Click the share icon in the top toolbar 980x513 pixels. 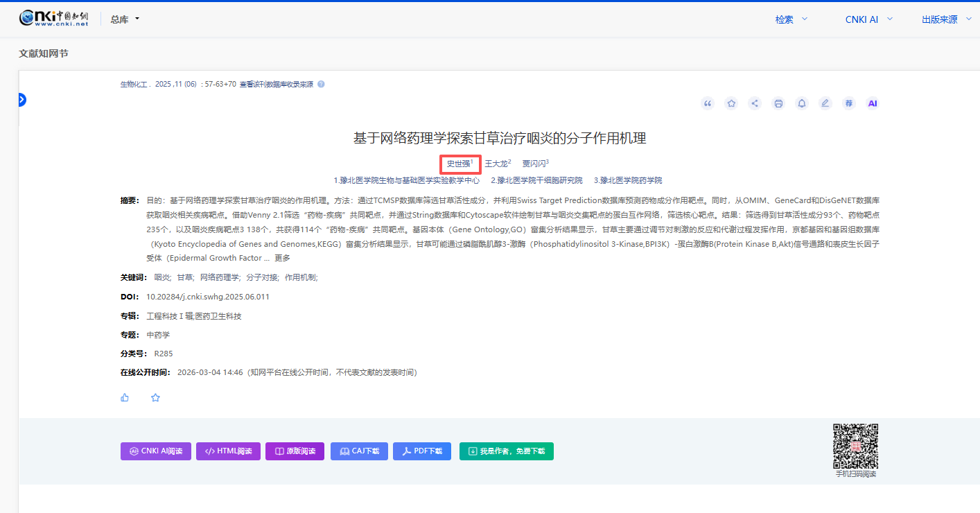[x=755, y=103]
